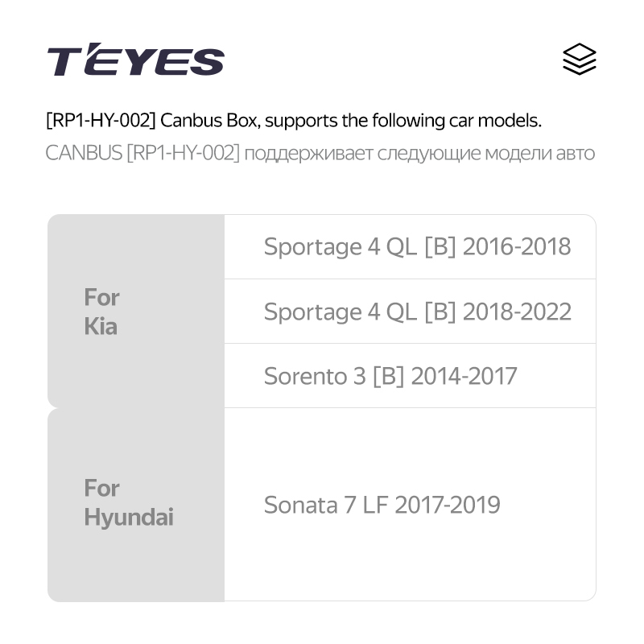Click the word Kia in the left column
The image size is (644, 644).
[101, 327]
